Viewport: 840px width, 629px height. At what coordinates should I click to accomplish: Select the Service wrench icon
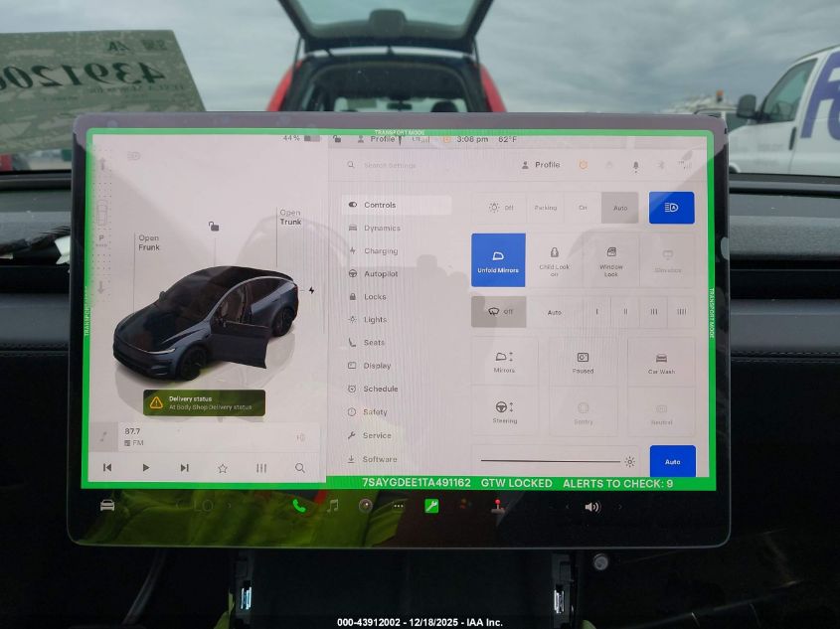pyautogui.click(x=351, y=435)
